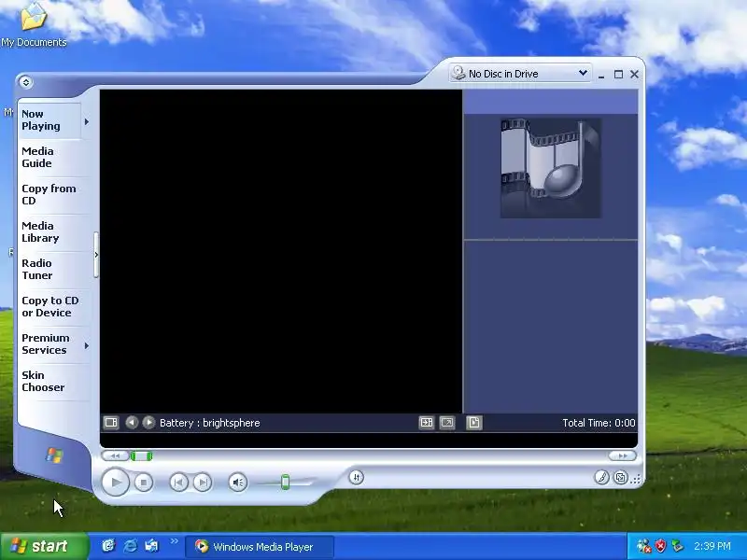This screenshot has height=560, width=747.
Task: Open the Copy from CD tab
Action: [x=54, y=194]
